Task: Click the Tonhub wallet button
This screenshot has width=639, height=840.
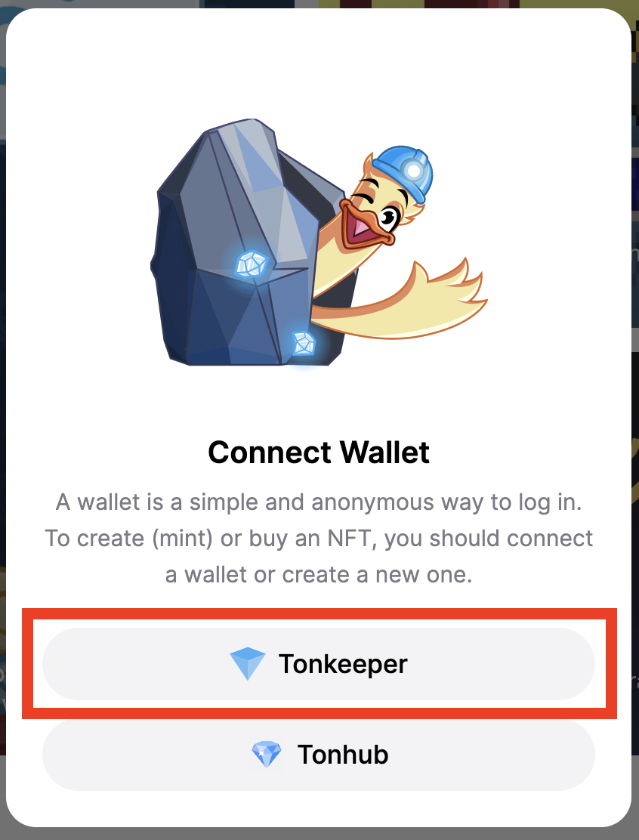Action: [319, 755]
